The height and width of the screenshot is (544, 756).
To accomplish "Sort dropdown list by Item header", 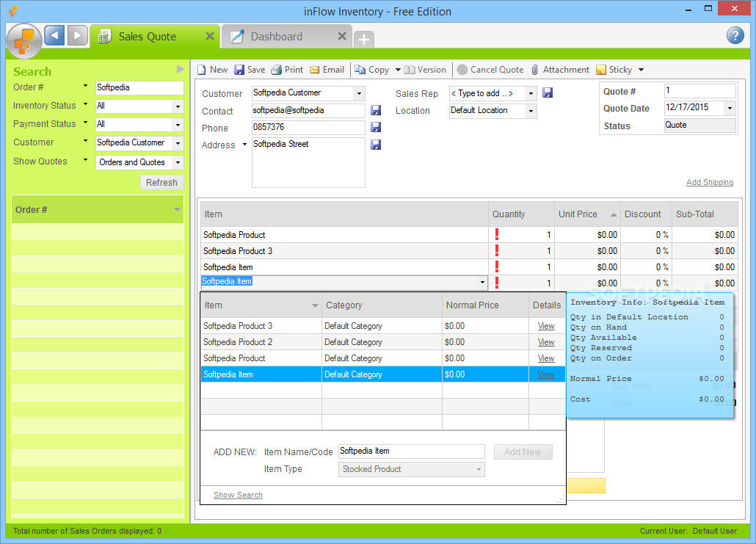I will (x=261, y=305).
